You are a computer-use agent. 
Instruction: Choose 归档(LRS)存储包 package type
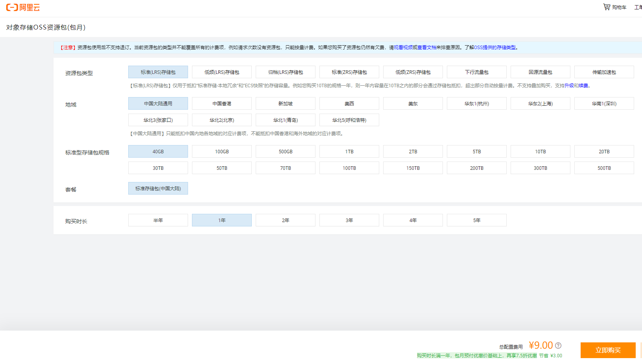(x=286, y=72)
